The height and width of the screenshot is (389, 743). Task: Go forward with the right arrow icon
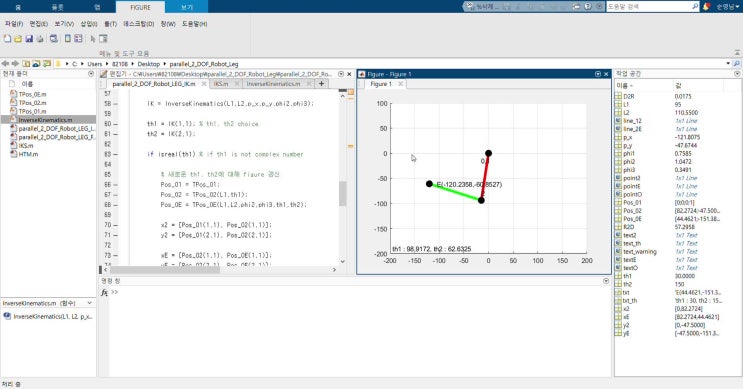point(15,63)
